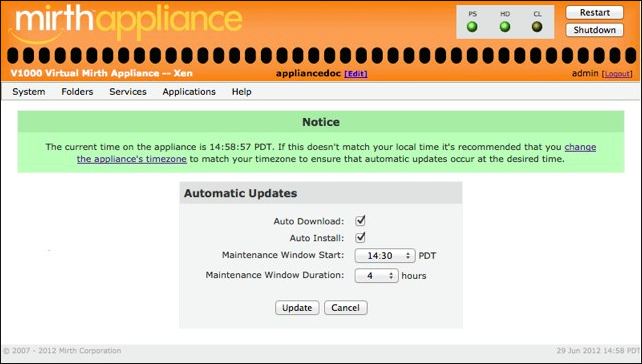Open the Applications menu

tap(189, 92)
